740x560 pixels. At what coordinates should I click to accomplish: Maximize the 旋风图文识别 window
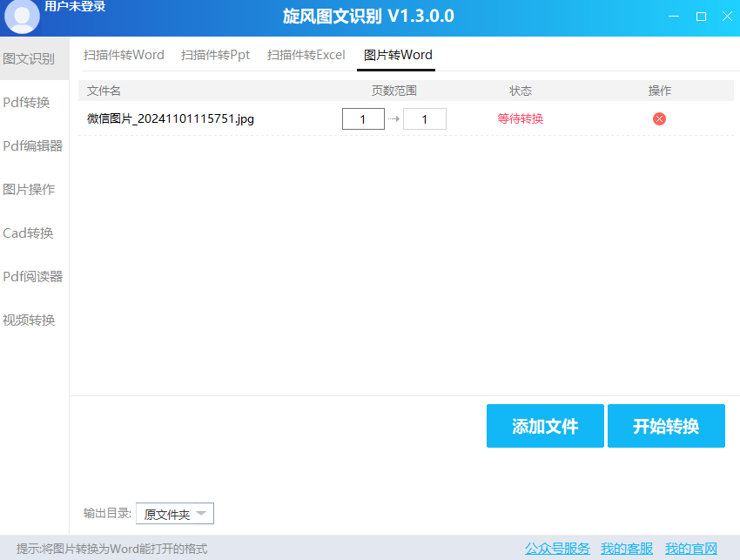click(702, 17)
